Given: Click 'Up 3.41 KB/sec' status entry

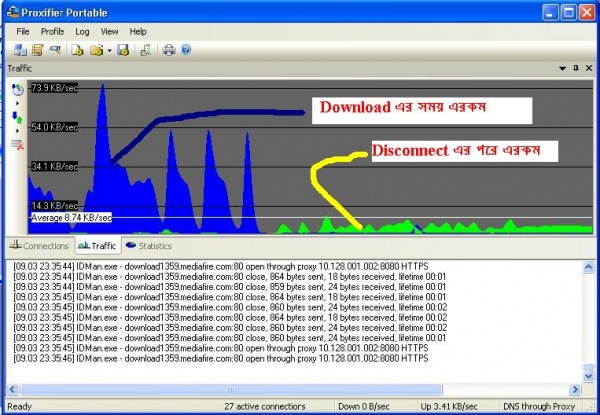Looking at the screenshot, I should (449, 406).
